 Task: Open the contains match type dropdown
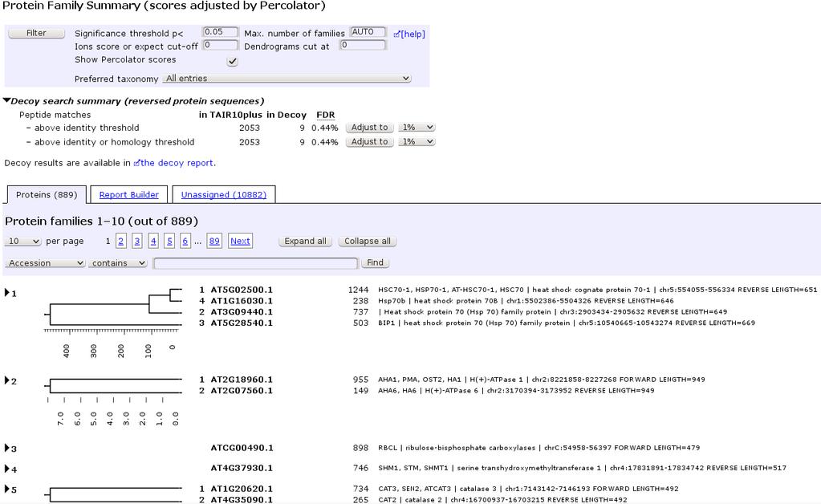click(x=118, y=262)
